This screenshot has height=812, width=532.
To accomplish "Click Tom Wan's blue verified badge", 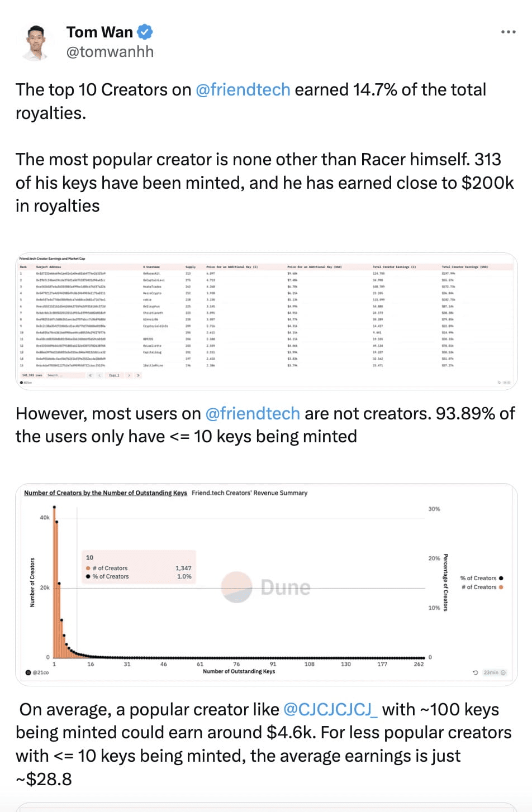I will tap(144, 32).
